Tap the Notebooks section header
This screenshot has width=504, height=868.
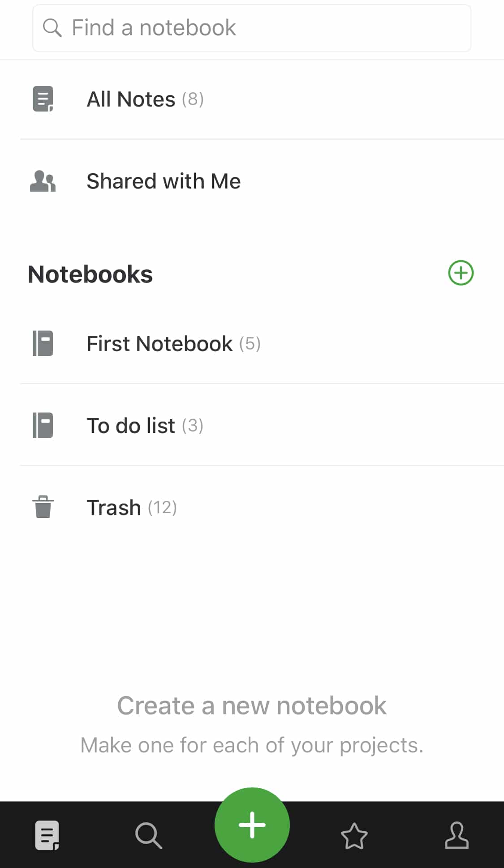(90, 274)
